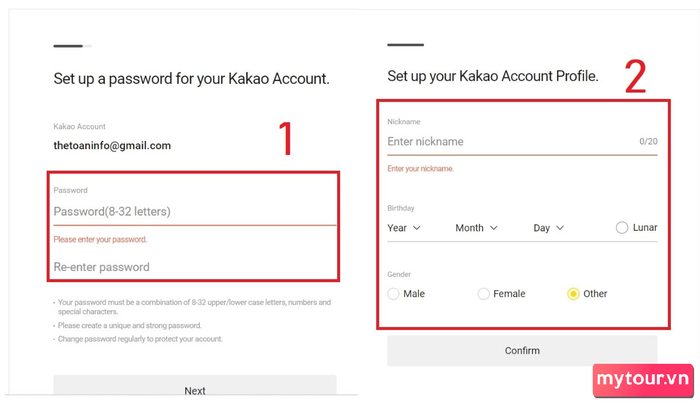Click the thetoaninfo@gmail.com account email
Viewport: 700px width, 405px height.
pos(112,146)
